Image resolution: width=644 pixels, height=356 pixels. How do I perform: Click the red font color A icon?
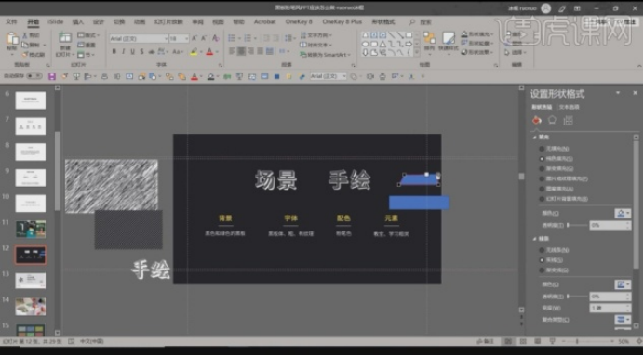tap(209, 52)
